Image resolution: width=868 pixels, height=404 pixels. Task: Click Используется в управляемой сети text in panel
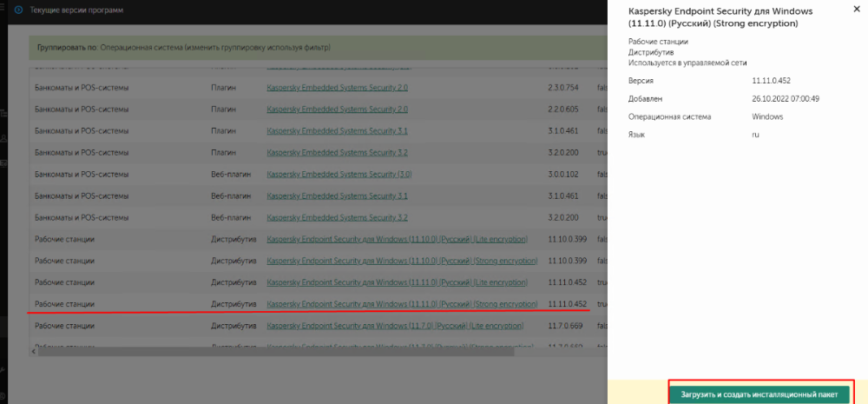(x=687, y=63)
